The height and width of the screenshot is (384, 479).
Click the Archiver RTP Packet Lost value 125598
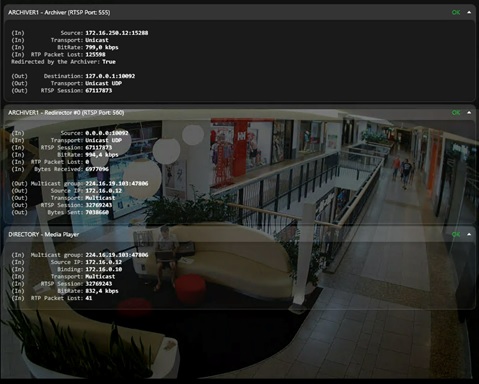click(x=95, y=54)
